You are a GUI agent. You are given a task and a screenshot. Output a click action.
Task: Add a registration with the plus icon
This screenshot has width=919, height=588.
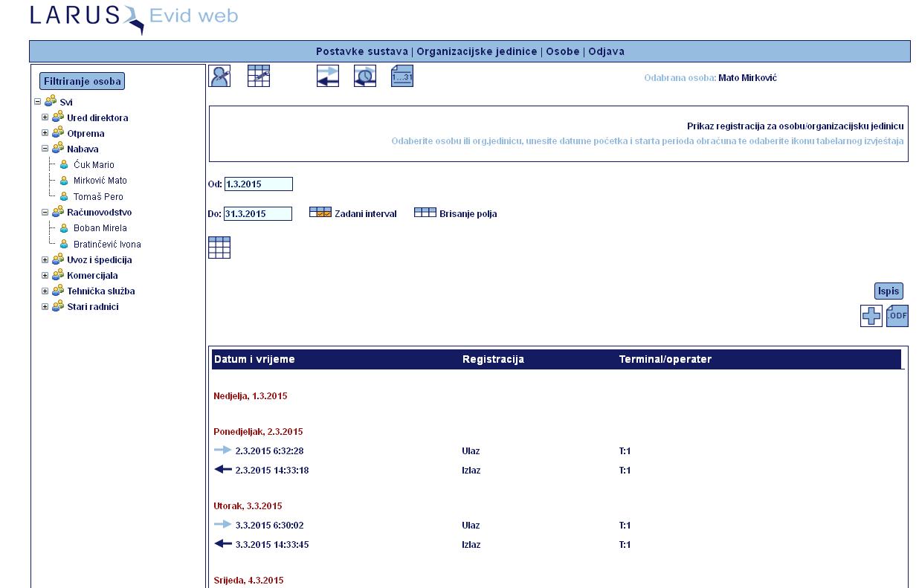pyautogui.click(x=871, y=316)
